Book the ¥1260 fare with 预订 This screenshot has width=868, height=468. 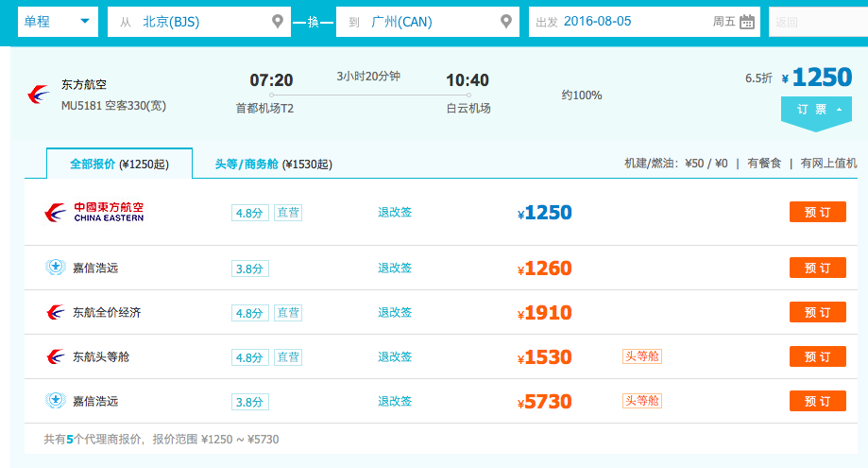(818, 269)
